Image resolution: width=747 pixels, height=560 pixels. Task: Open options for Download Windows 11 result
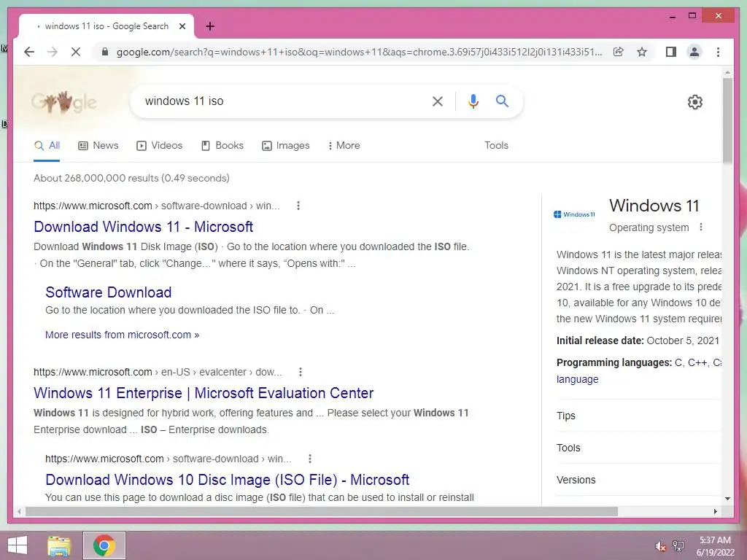pos(298,206)
